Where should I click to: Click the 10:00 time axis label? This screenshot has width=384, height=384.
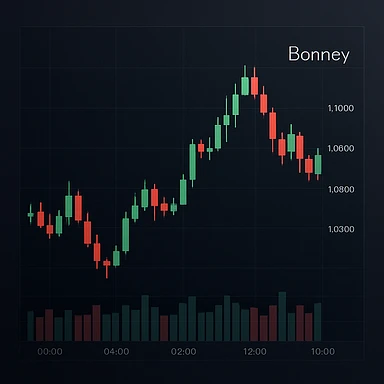[x=323, y=352]
